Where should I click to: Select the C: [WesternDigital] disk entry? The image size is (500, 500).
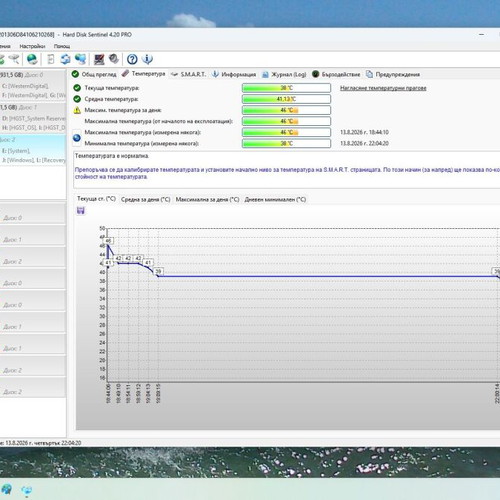pyautogui.click(x=25, y=86)
